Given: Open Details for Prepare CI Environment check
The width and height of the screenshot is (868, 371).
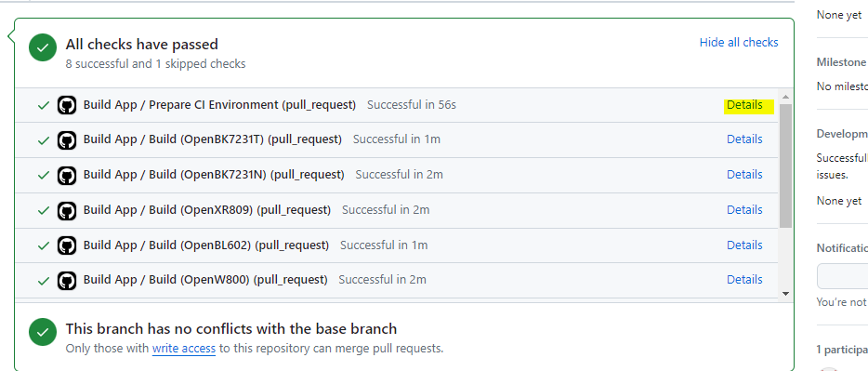Looking at the screenshot, I should 744,105.
